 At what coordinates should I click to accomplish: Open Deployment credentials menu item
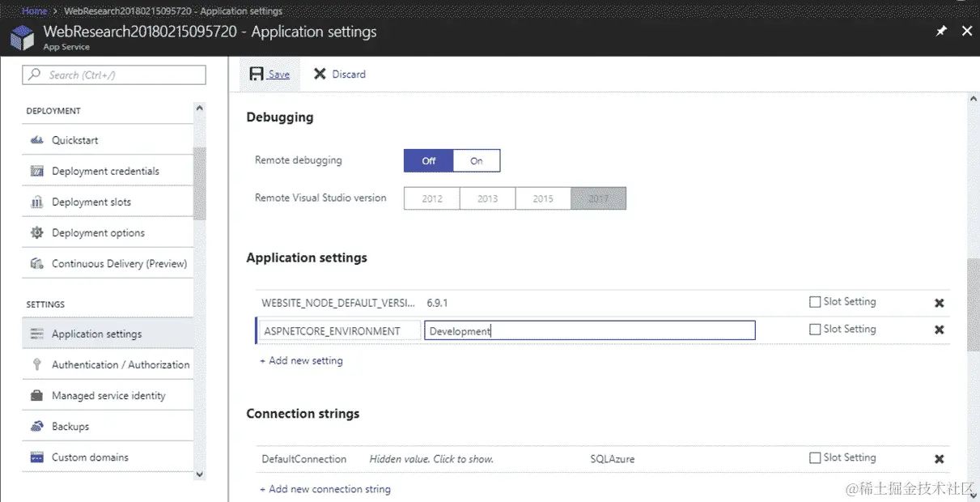click(108, 171)
